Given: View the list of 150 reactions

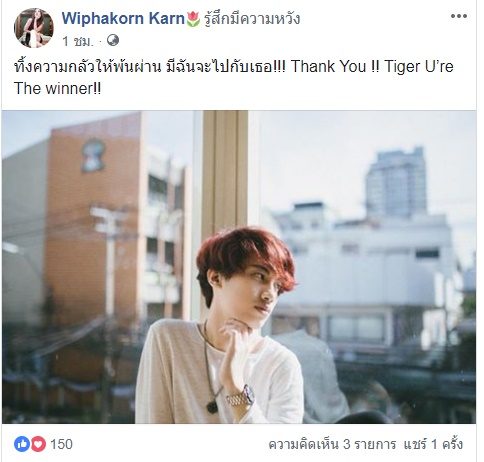Looking at the screenshot, I should pyautogui.click(x=61, y=444).
